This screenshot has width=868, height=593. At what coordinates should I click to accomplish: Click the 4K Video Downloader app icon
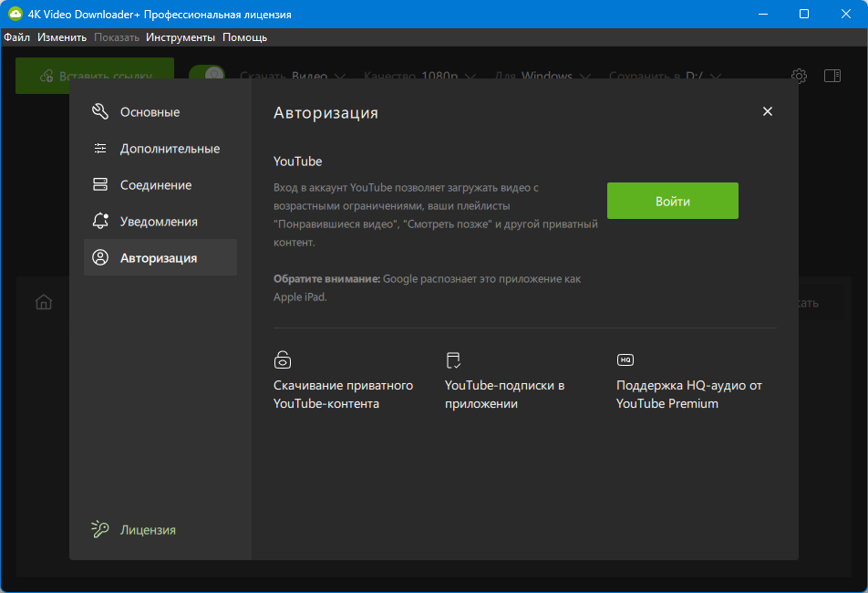[15, 14]
